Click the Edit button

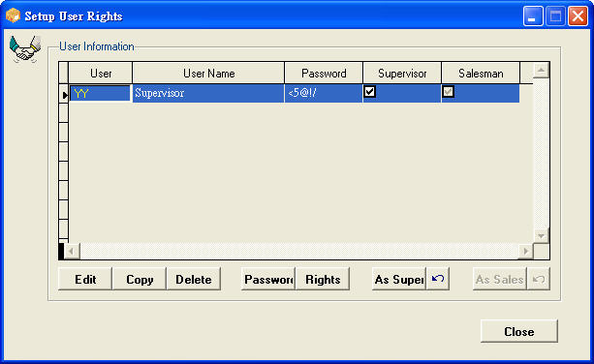pos(85,279)
